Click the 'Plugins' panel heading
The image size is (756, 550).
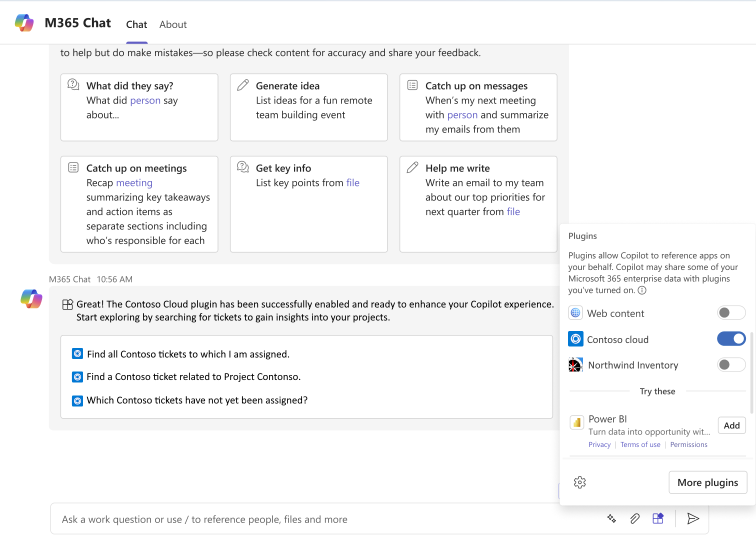pos(582,236)
